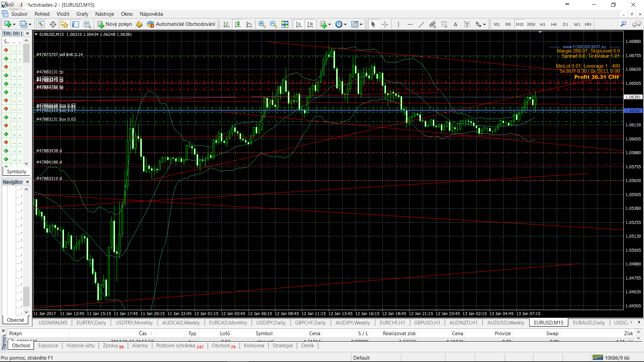Switch timeframe to M1
Viewport: 644px width, 362px height.
[x=497, y=24]
